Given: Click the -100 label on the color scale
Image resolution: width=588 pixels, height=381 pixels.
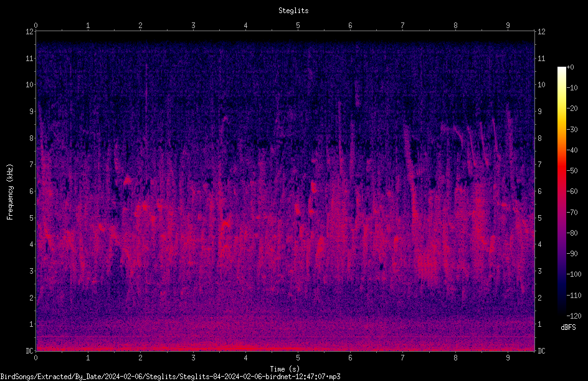Looking at the screenshot, I should (574, 274).
